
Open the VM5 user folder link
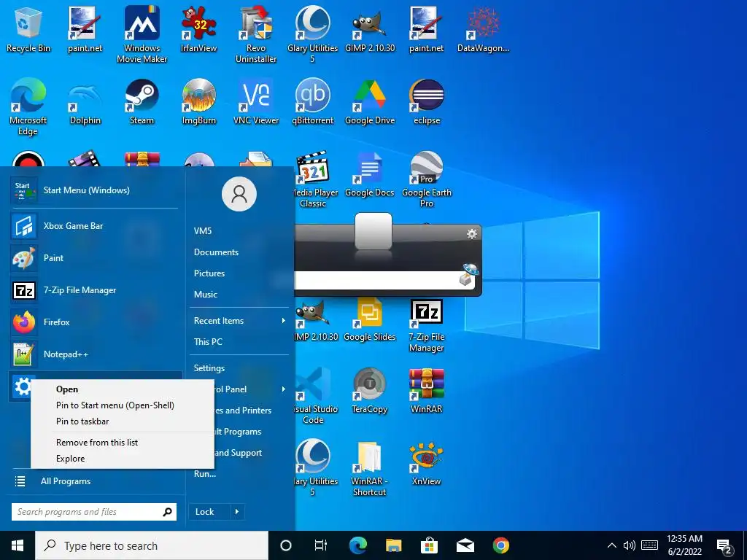pyautogui.click(x=203, y=230)
